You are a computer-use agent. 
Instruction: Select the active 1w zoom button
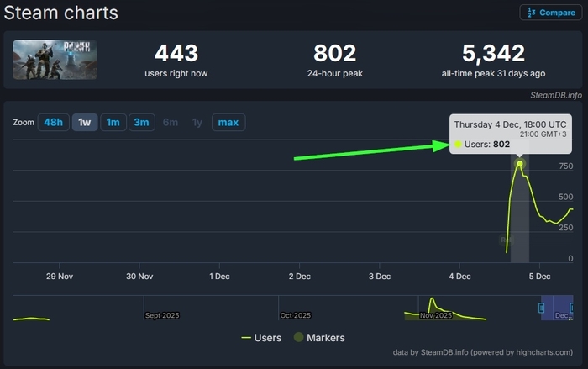tap(84, 123)
